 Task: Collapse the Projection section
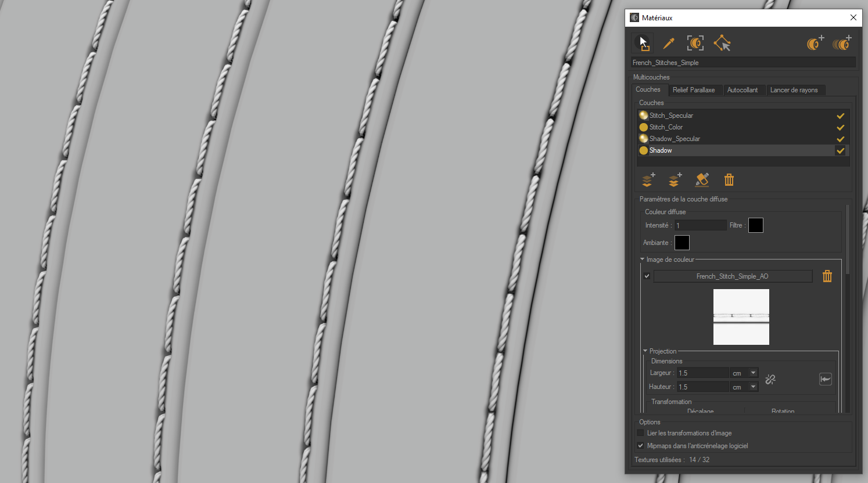point(645,351)
